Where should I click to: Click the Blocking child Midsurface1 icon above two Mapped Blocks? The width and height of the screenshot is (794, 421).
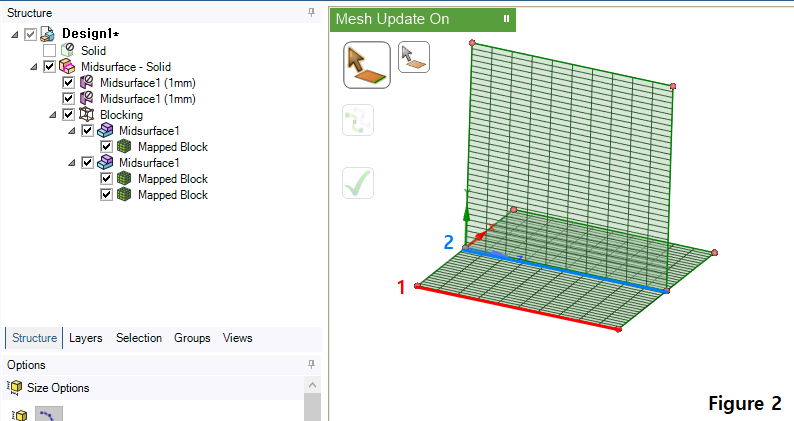(105, 163)
